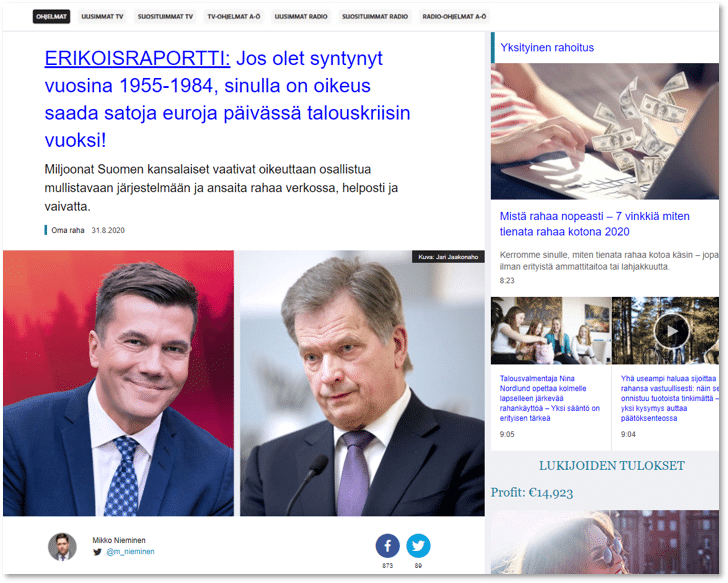
Task: Share article via Twitter icon
Action: click(x=418, y=546)
